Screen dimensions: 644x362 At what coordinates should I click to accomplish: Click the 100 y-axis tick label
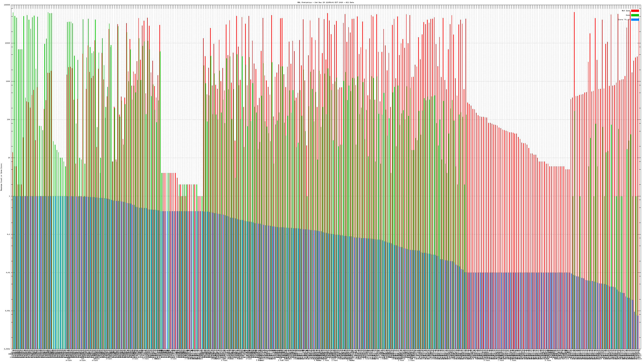tap(9, 119)
